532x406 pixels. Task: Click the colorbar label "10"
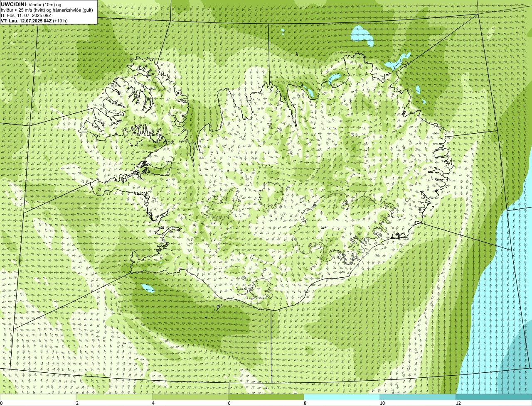point(382,403)
